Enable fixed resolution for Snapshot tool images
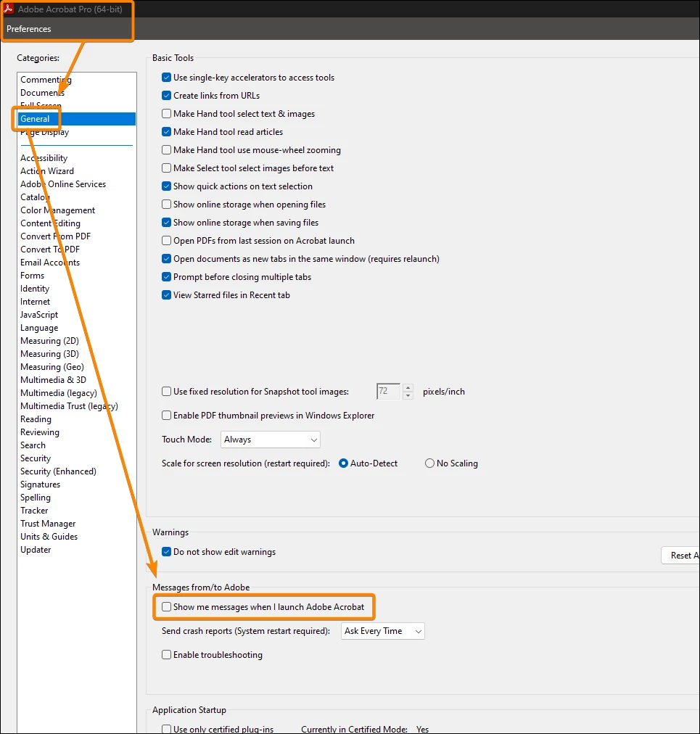 tap(166, 392)
